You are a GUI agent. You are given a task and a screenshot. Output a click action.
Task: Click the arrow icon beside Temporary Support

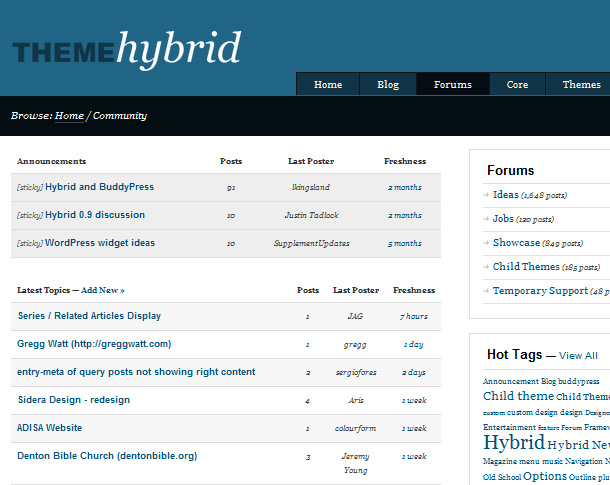486,291
